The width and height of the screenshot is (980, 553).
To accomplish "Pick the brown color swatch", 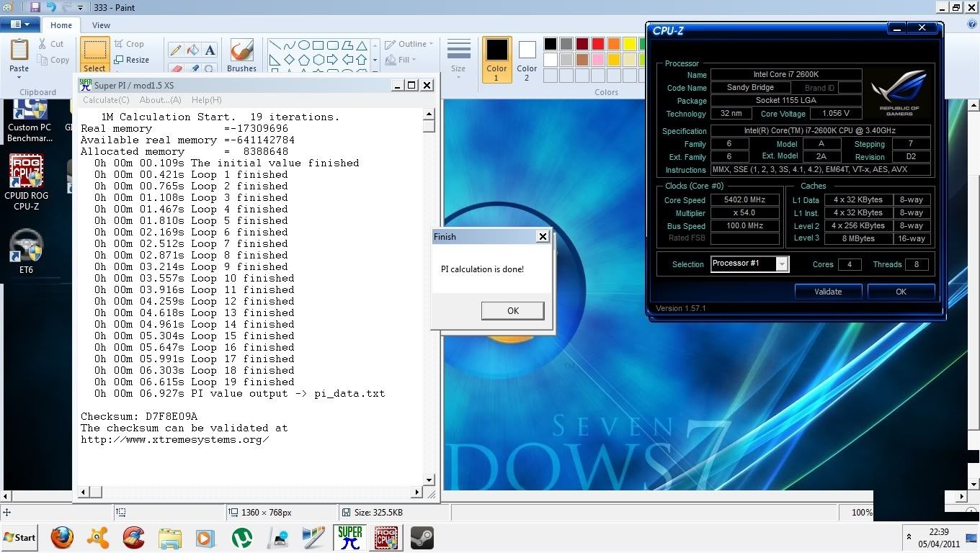I will tap(582, 60).
